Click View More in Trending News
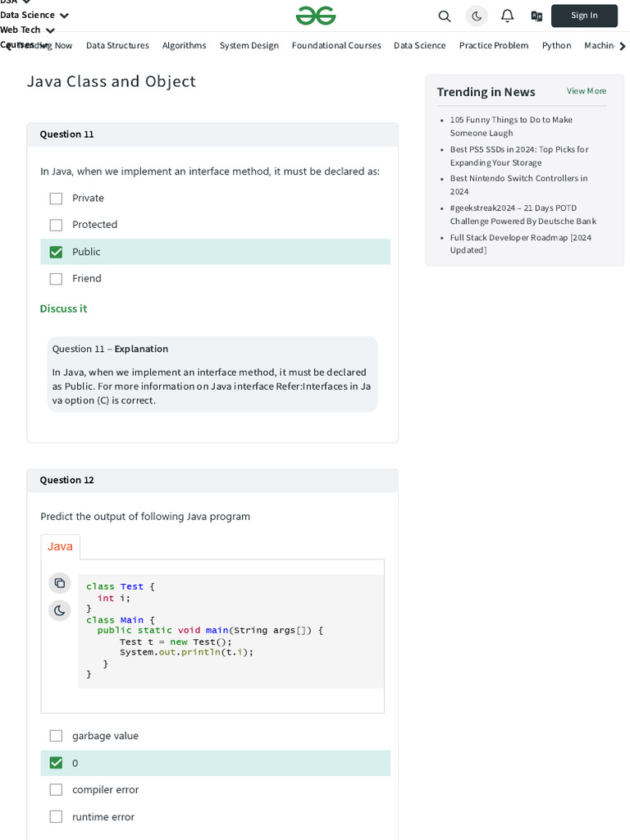Viewport: 630px width, 840px height. (x=587, y=91)
